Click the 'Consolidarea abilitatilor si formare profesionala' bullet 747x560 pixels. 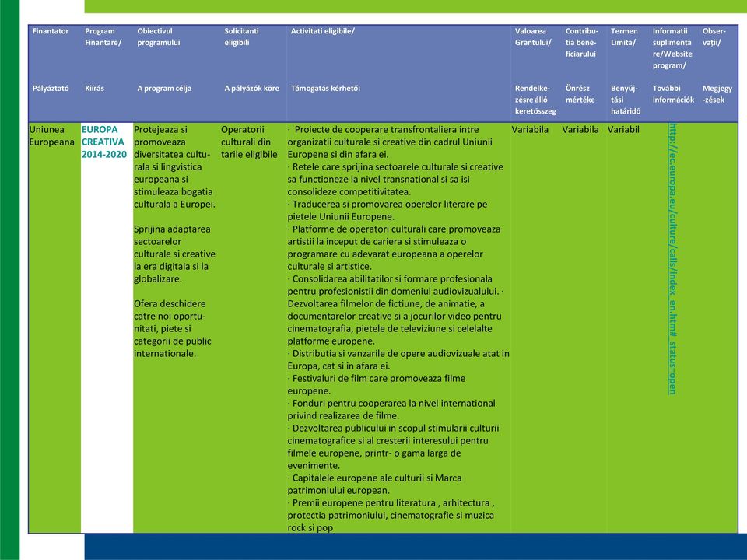[x=393, y=285]
